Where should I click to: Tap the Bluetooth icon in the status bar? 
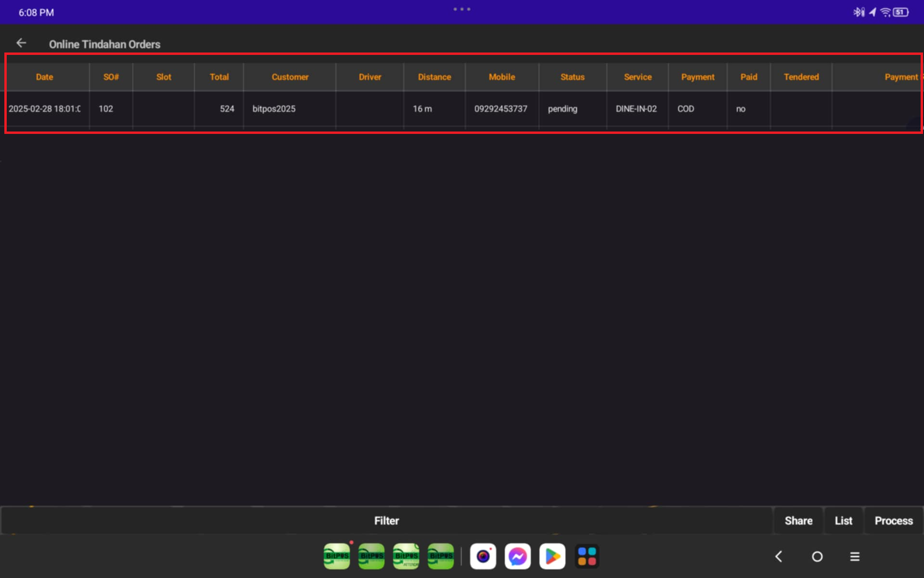tap(859, 12)
